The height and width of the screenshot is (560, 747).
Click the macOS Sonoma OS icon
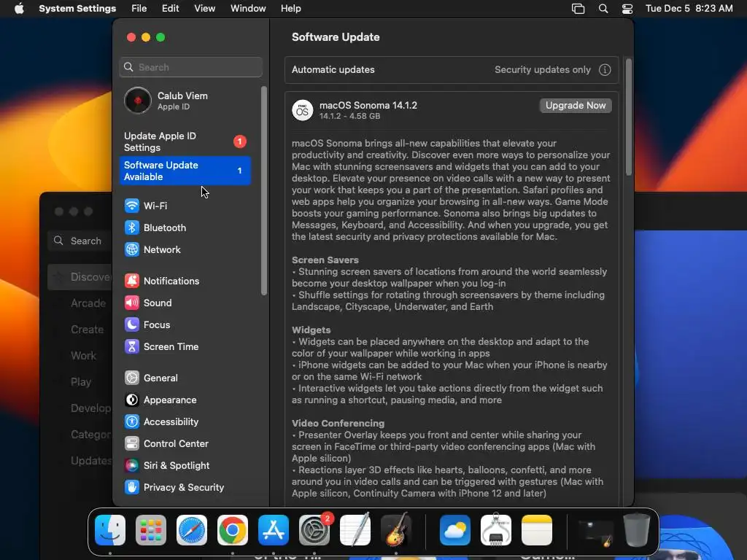click(302, 111)
